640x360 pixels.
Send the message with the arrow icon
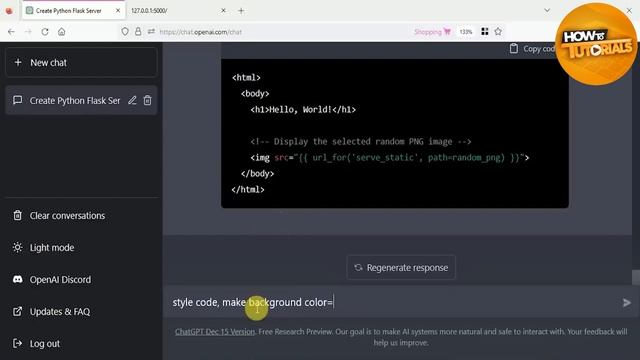(627, 302)
